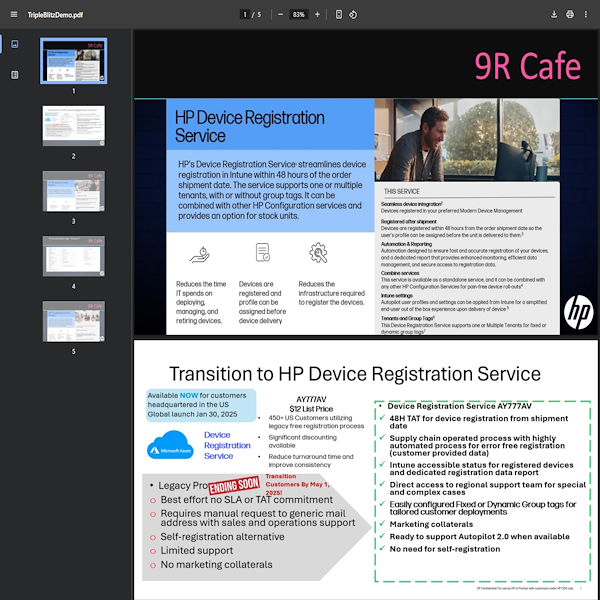600x600 pixels.
Task: Click Combine services heading
Action: [400, 273]
